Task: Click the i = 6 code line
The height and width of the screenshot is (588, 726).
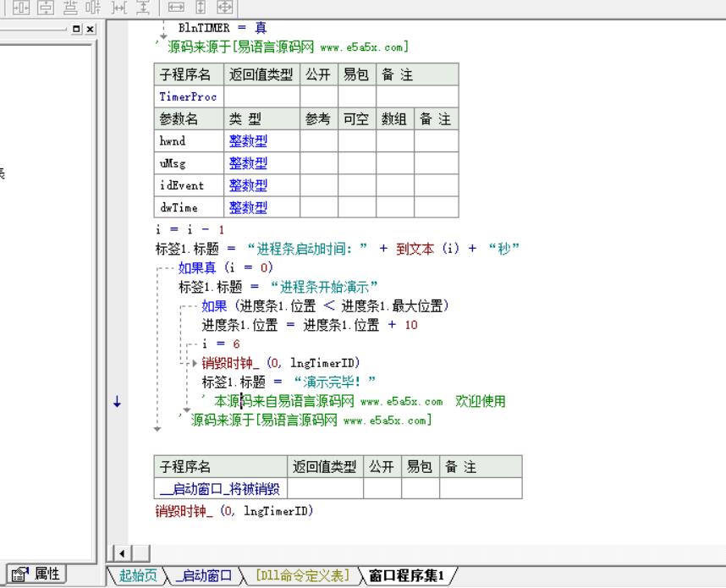Action: coord(221,344)
